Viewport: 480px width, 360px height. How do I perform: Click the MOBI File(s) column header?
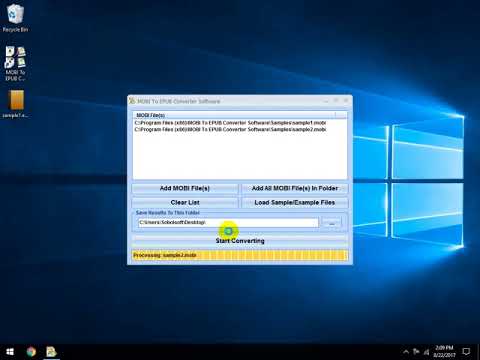(x=234, y=115)
